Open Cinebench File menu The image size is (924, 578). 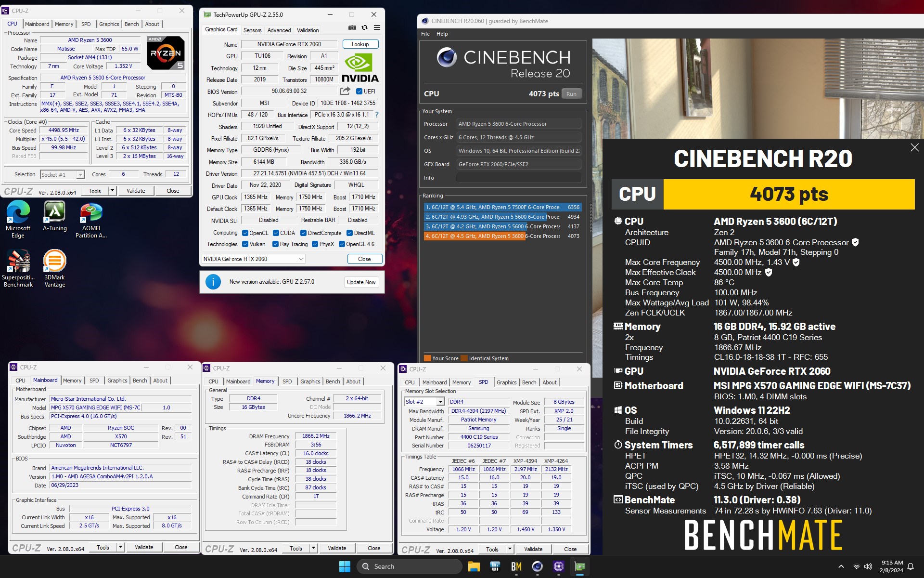point(425,34)
